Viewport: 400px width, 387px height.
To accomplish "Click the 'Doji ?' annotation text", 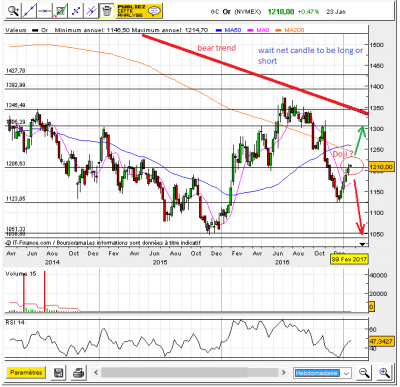I will (x=343, y=154).
